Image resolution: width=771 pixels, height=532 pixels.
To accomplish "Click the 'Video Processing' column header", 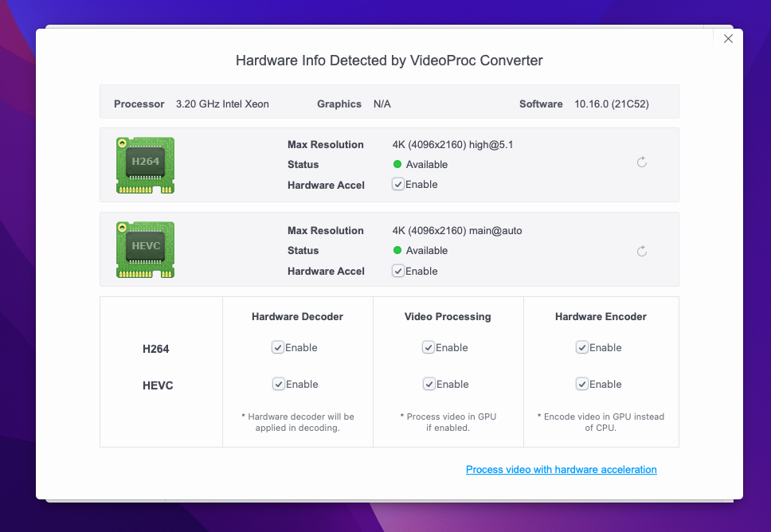I will (448, 317).
